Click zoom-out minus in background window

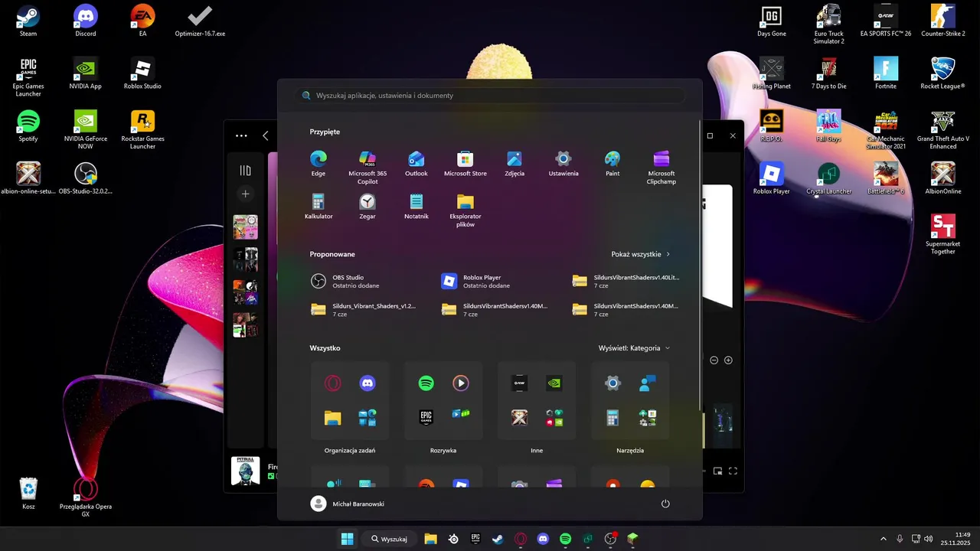click(714, 360)
